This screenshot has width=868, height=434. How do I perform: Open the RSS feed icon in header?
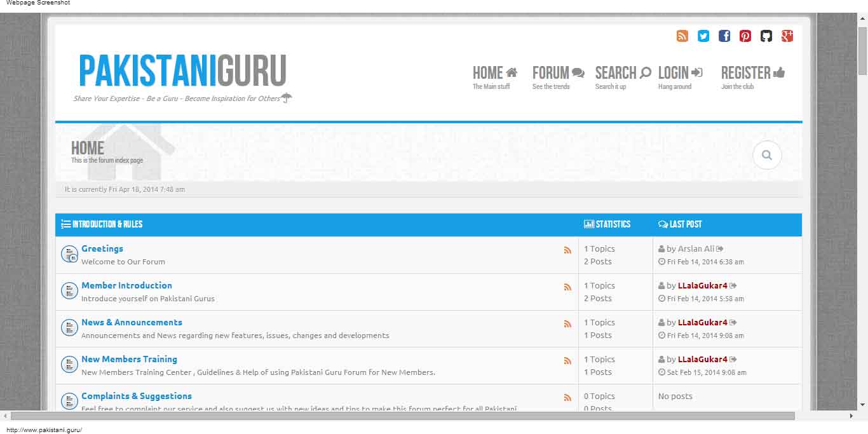coord(682,36)
